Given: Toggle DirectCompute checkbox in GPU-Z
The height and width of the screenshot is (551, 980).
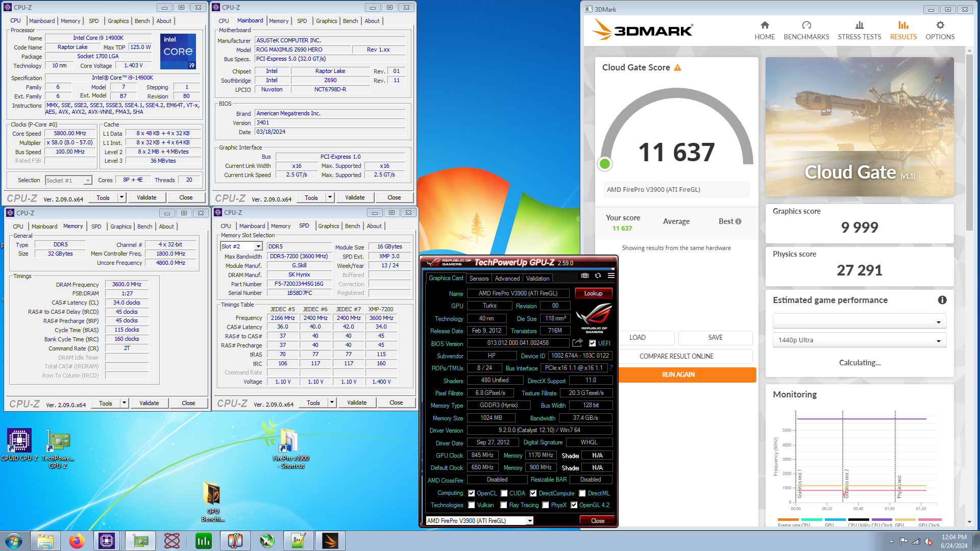Looking at the screenshot, I should click(533, 493).
